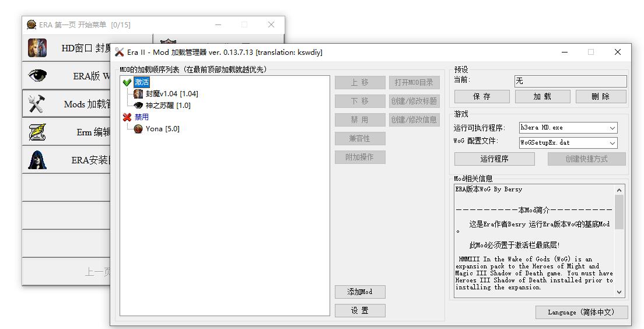
Task: Click the eye icon next to 神之苏醒
Action: tap(138, 106)
